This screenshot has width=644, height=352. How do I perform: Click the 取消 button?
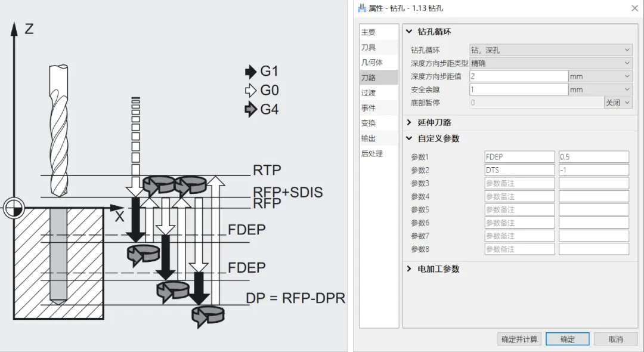(x=615, y=339)
